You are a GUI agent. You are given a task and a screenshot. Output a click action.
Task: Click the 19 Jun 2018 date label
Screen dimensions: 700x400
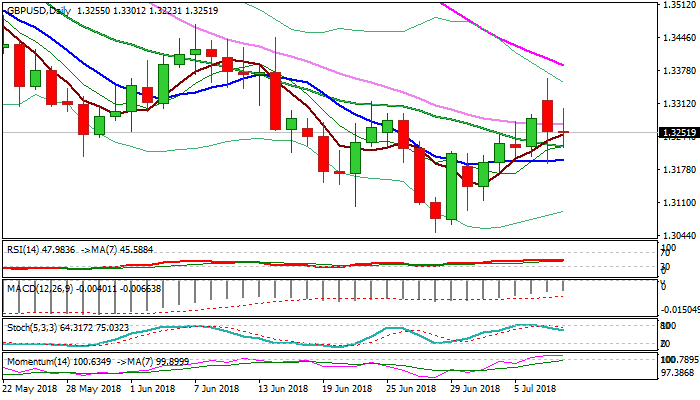click(x=347, y=389)
